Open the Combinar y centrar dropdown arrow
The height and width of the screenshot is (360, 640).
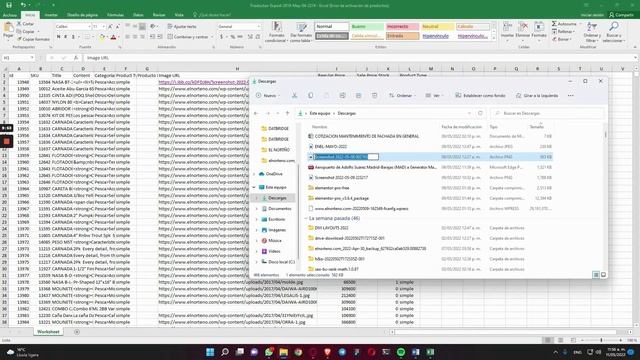click(x=212, y=37)
